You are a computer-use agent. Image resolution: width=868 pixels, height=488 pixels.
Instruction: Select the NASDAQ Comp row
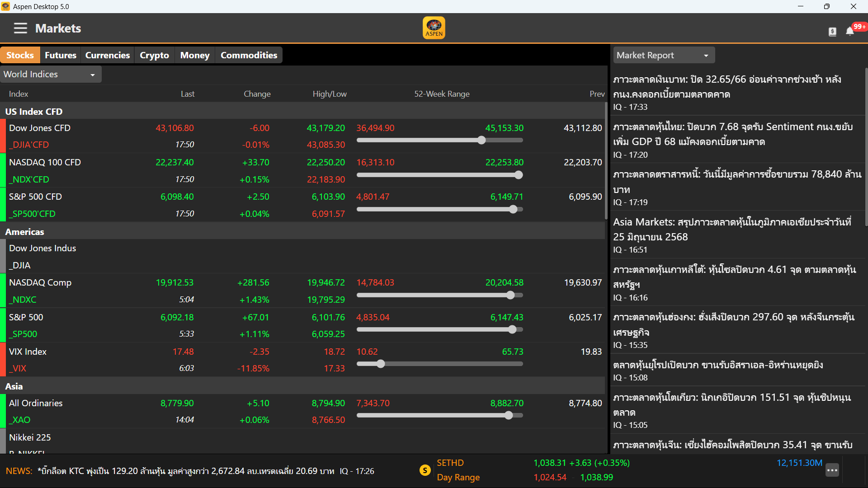click(x=302, y=291)
